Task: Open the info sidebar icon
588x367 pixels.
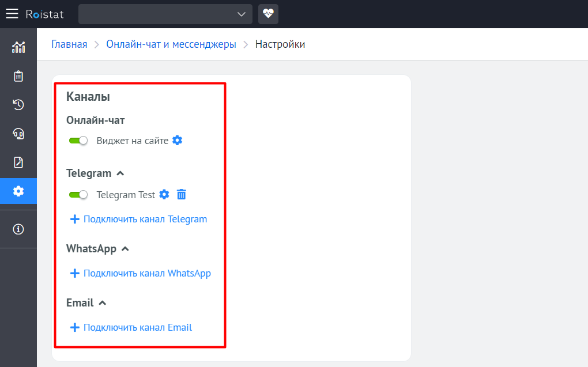Action: [x=18, y=229]
